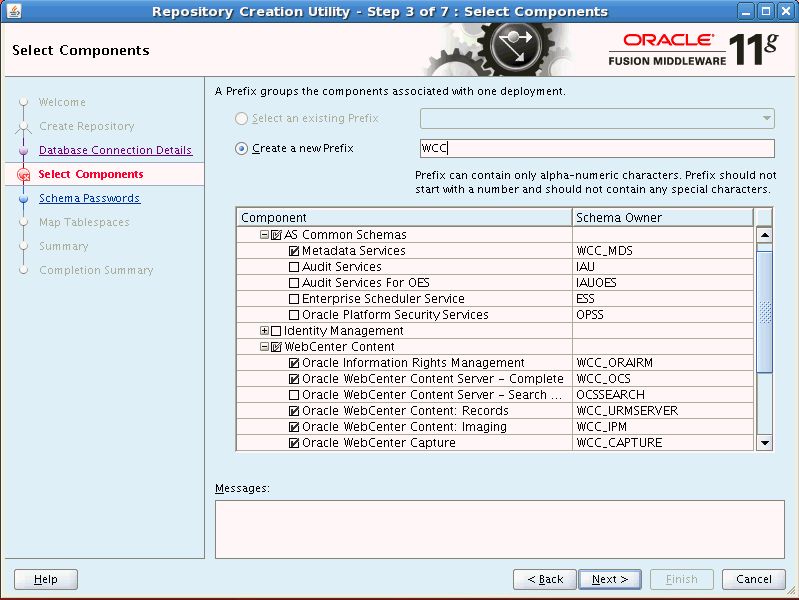Screen dimensions: 799x600
Task: Enable the Audit Services checkbox
Action: [294, 267]
